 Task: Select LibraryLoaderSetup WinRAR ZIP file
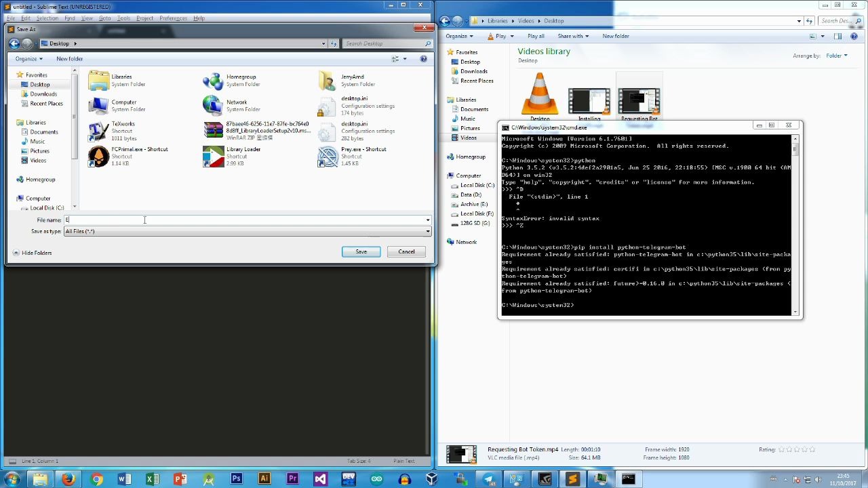256,131
